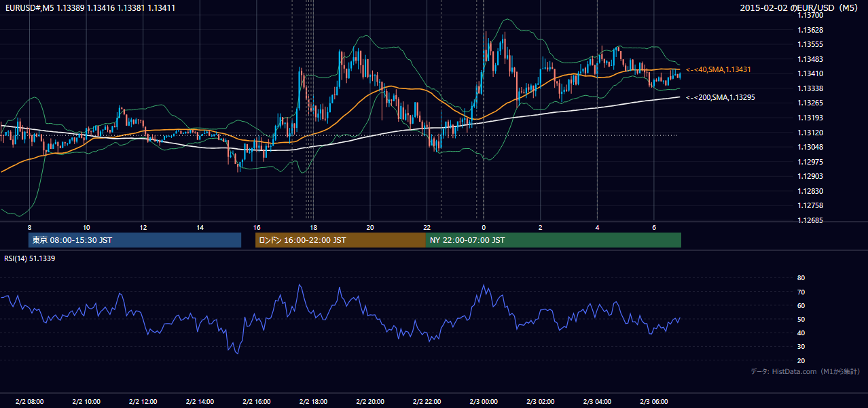This screenshot has height=408, width=868.
Task: Click bottom time label 2/2 12:00
Action: tap(143, 401)
